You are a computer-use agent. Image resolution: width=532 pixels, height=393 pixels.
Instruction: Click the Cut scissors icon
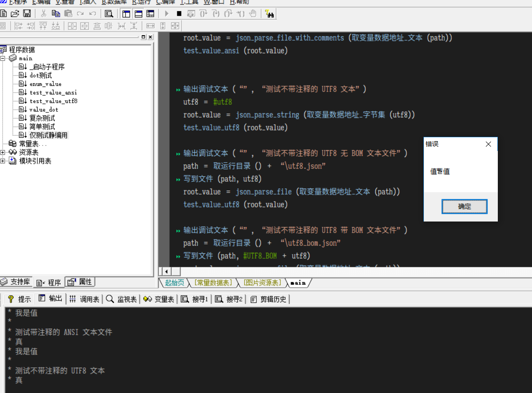tap(44, 14)
